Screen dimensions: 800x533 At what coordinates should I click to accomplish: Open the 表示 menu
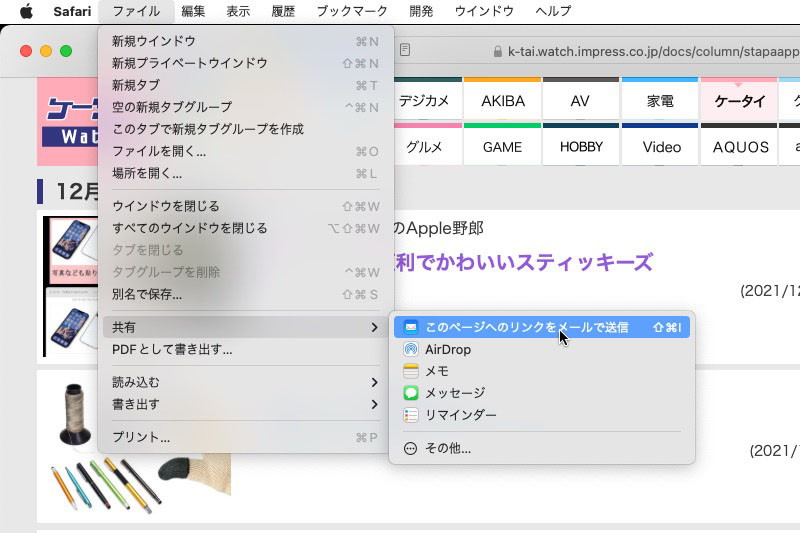(238, 11)
